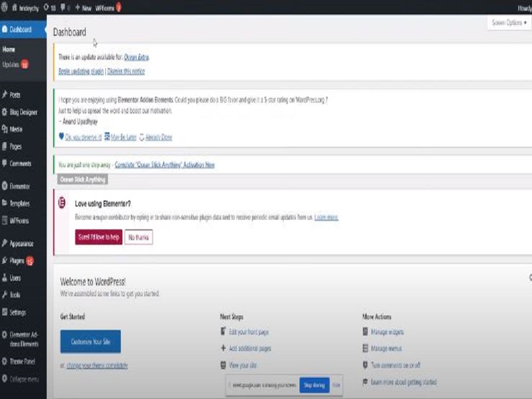Click the Settings icon in sidebar

click(x=4, y=312)
